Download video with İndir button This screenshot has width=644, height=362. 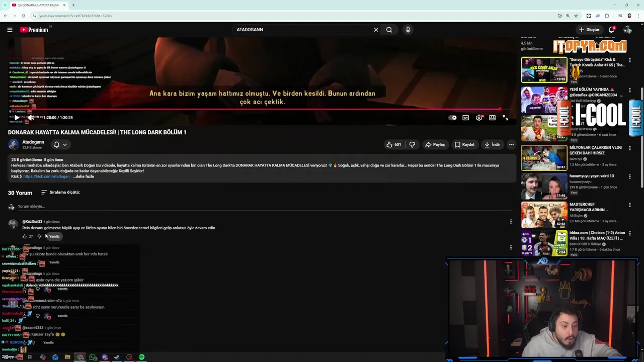492,145
